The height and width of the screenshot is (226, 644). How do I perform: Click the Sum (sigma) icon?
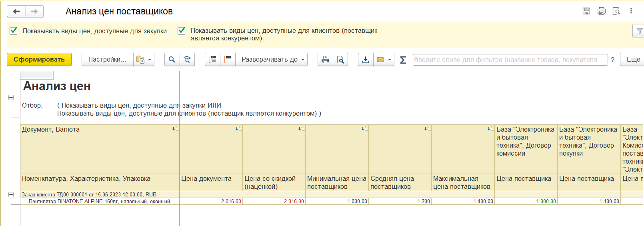pos(403,60)
